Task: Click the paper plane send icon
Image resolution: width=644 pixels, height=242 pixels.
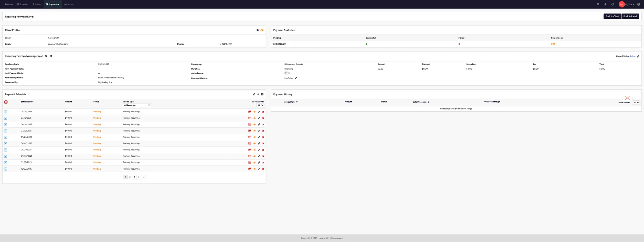Action: (x=51, y=56)
